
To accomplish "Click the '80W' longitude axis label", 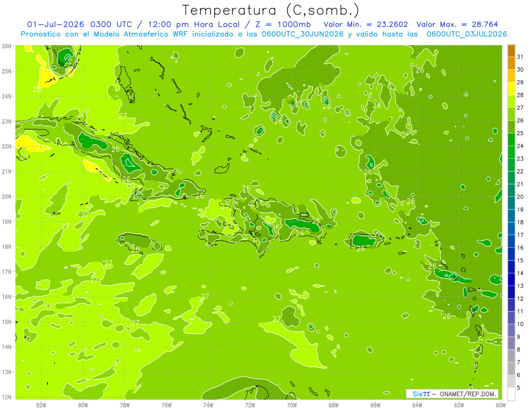I will [82, 404].
